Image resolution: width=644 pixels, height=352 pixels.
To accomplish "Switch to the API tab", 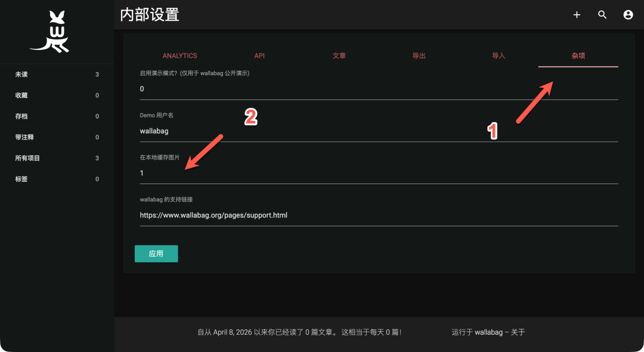I will click(x=259, y=56).
